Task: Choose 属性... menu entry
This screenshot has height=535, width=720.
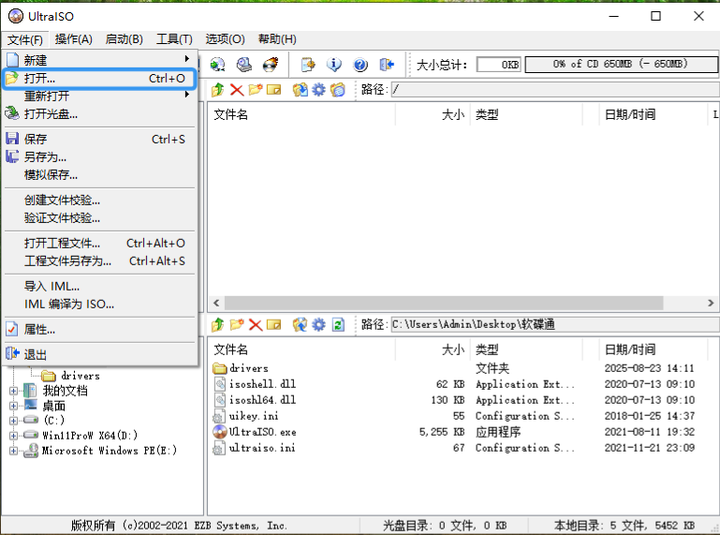Action: (100, 330)
